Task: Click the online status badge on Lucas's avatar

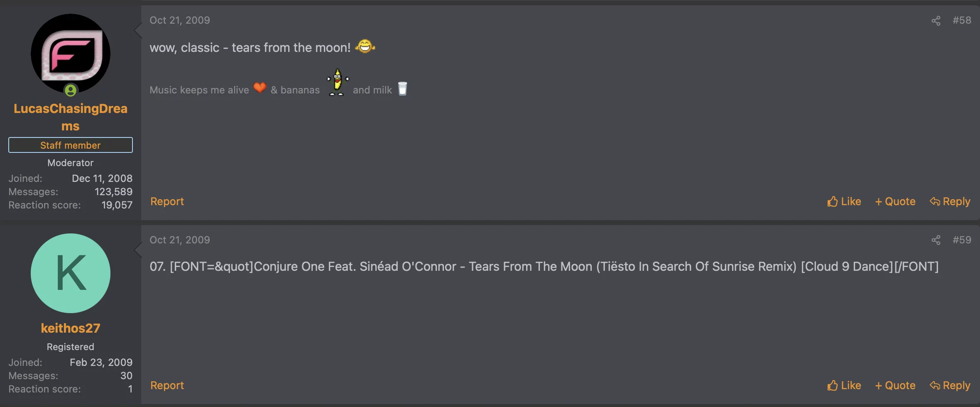Action: click(71, 90)
